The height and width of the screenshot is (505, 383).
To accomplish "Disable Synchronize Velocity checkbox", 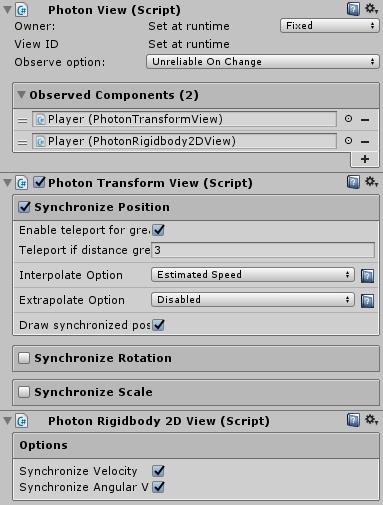I will [x=158, y=471].
